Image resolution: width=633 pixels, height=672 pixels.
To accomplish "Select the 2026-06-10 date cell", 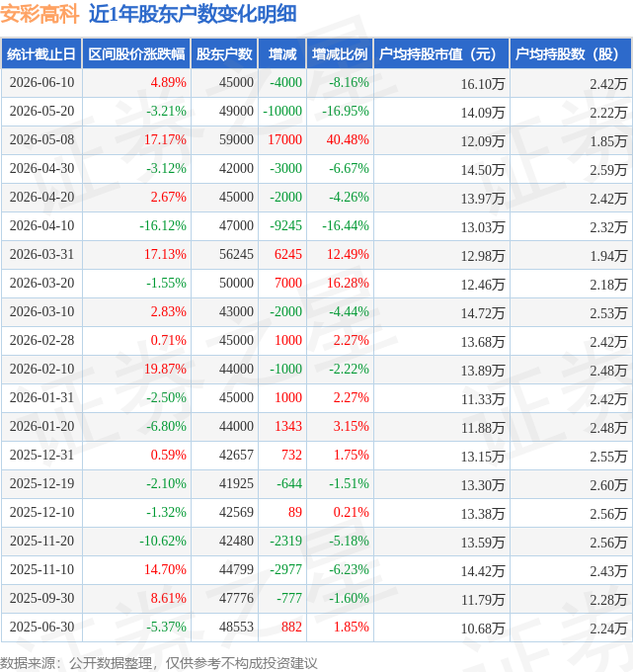I will [x=42, y=82].
